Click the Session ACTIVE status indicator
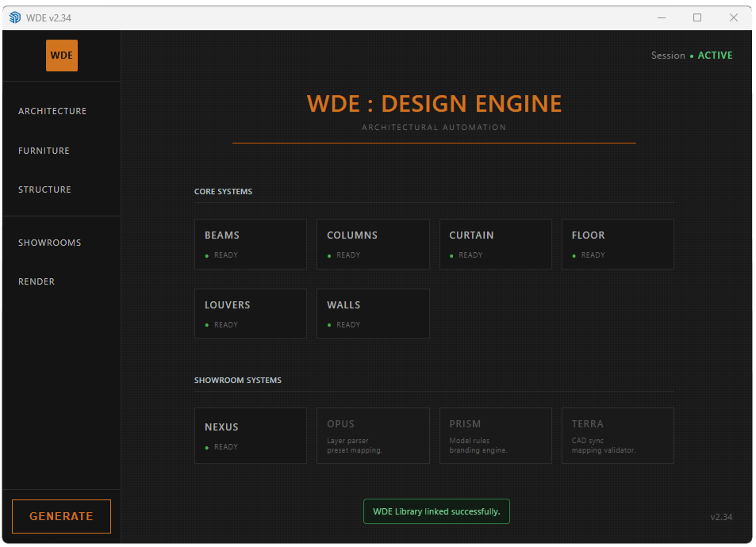 click(x=692, y=55)
